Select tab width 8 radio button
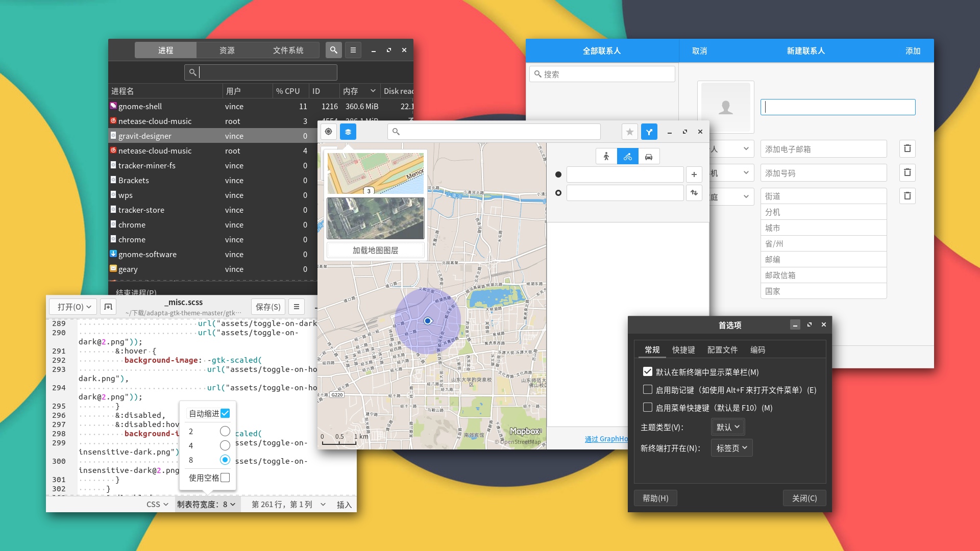980x551 pixels. pyautogui.click(x=225, y=460)
